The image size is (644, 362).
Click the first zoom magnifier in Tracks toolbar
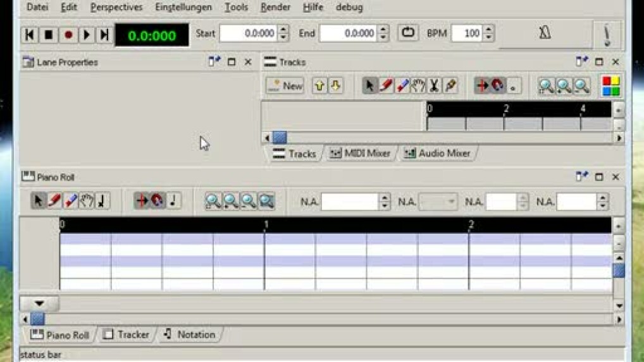point(546,86)
